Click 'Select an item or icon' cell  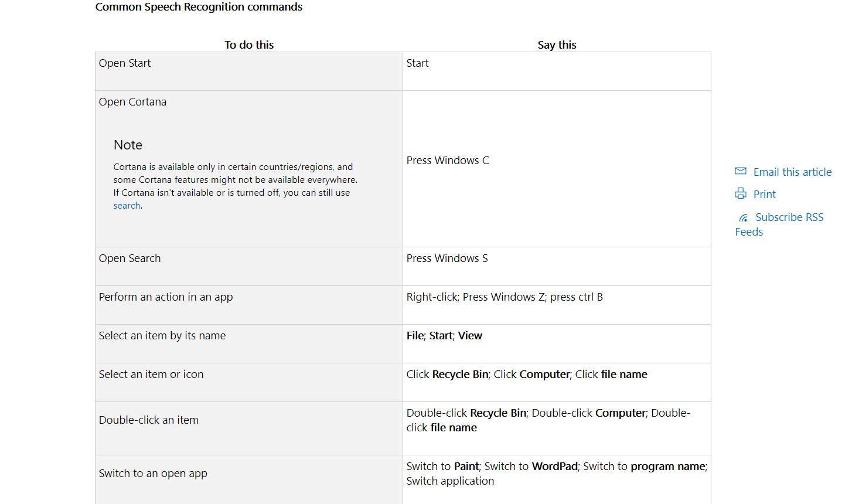click(x=249, y=382)
